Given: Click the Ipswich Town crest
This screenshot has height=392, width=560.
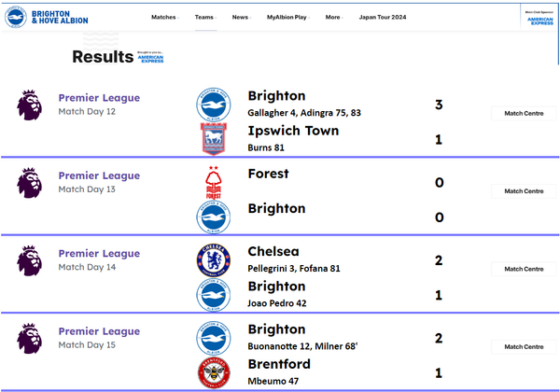Looking at the screenshot, I should click(214, 139).
